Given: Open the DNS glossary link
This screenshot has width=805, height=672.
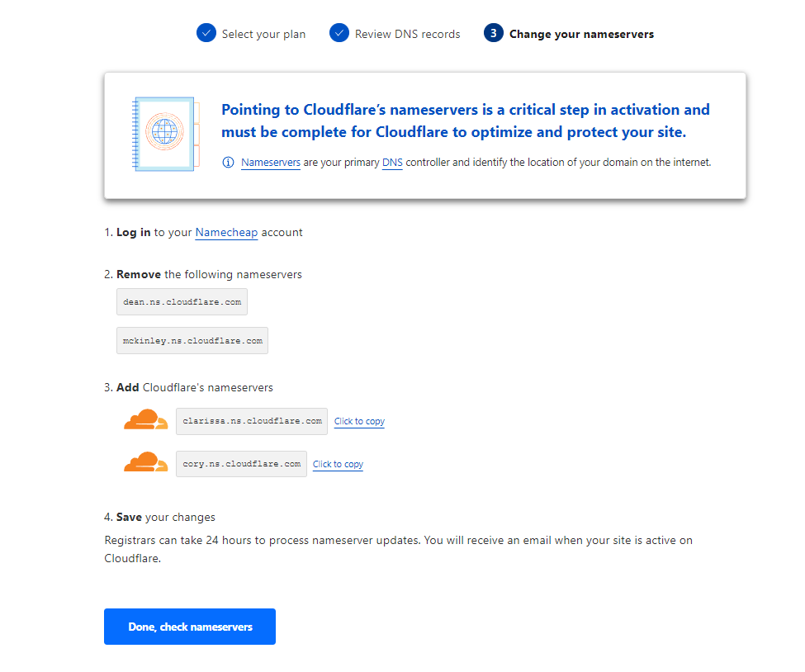Looking at the screenshot, I should pos(392,163).
